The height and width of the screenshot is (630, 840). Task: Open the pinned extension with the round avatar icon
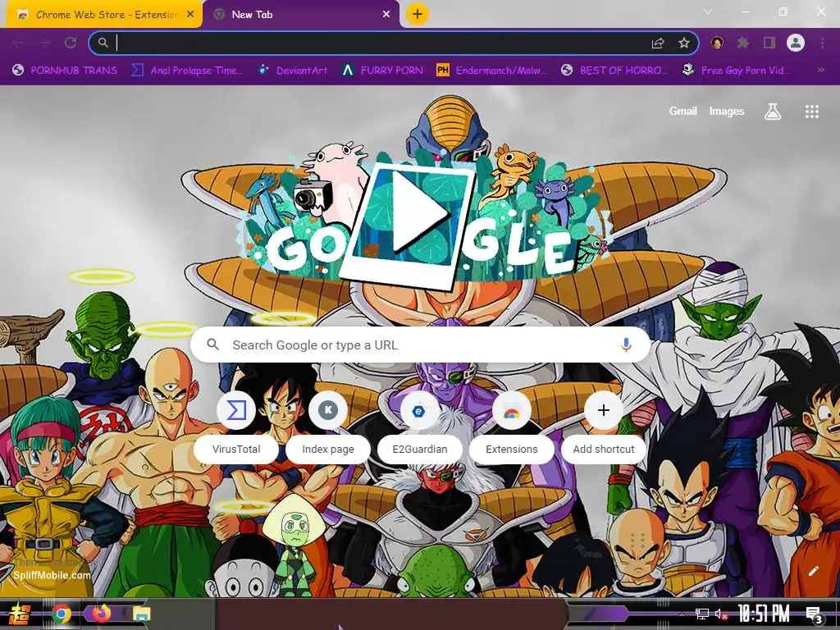coord(717,43)
